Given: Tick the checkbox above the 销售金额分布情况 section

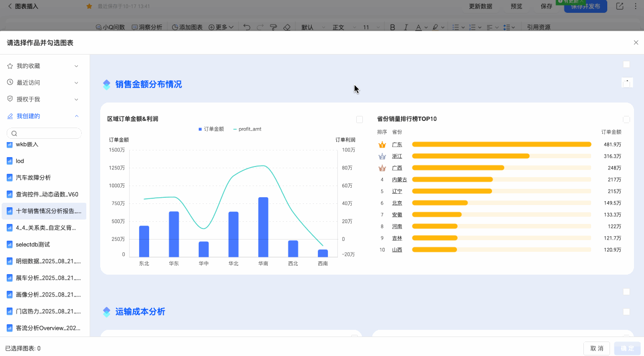Looking at the screenshot, I should pos(626,65).
